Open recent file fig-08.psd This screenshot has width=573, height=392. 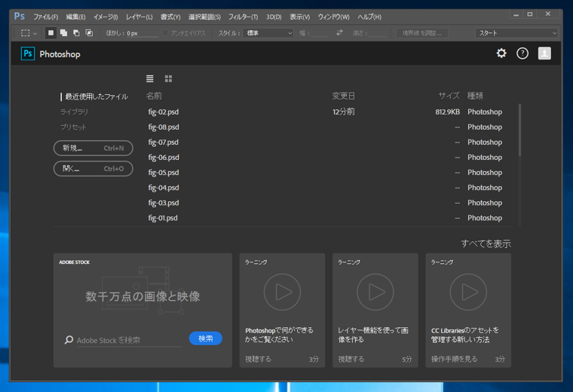click(x=164, y=127)
